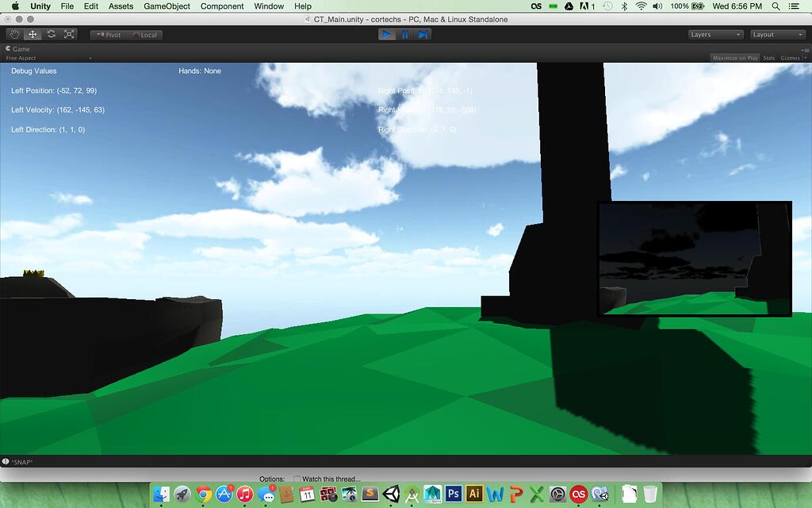
Task: Select the Rotate tool
Action: click(x=51, y=34)
